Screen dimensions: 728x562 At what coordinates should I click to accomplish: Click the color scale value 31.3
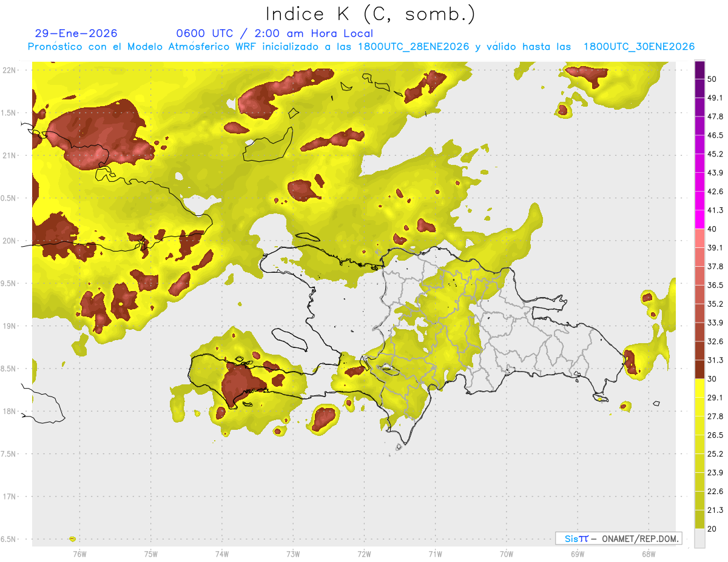(715, 360)
